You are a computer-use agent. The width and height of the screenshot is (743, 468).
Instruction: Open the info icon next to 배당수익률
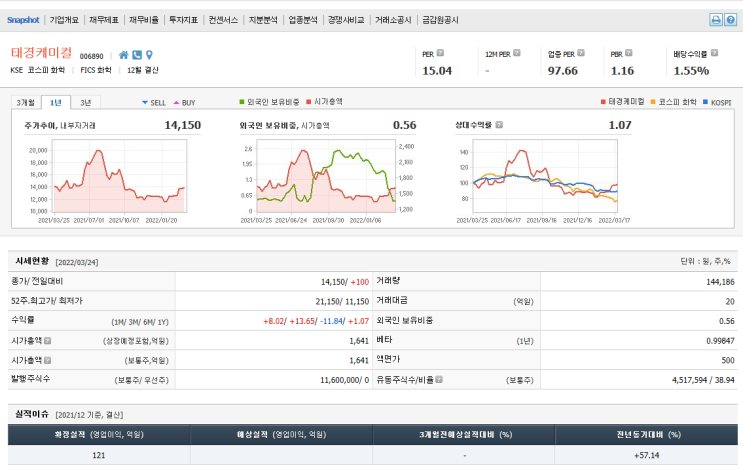(x=715, y=53)
